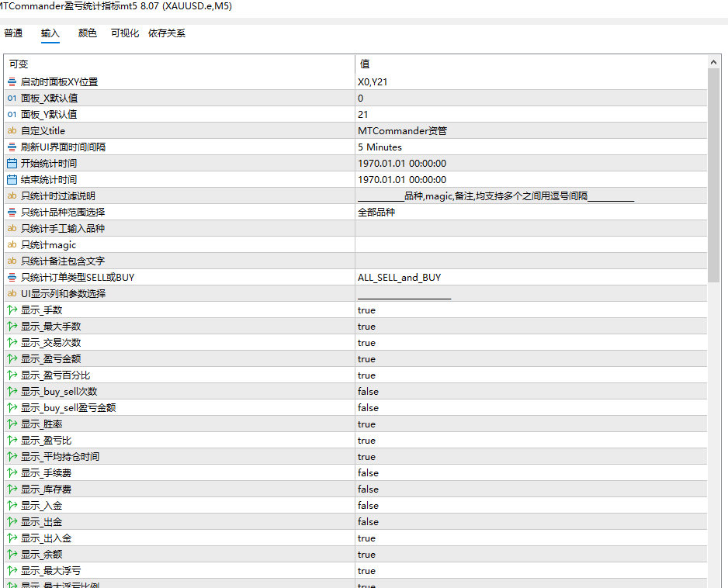Screen dimensions: 728x588
Task: Switch to the 颜色 tab
Action: point(87,33)
